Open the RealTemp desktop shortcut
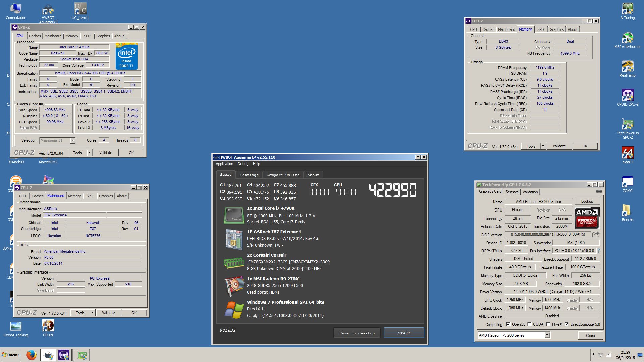The width and height of the screenshot is (644, 362). click(627, 69)
